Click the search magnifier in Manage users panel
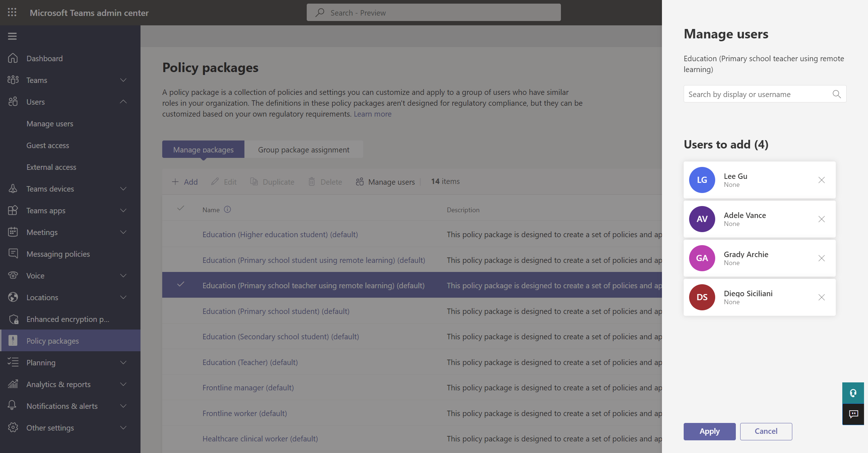Screen dimensions: 868x453 836,94
